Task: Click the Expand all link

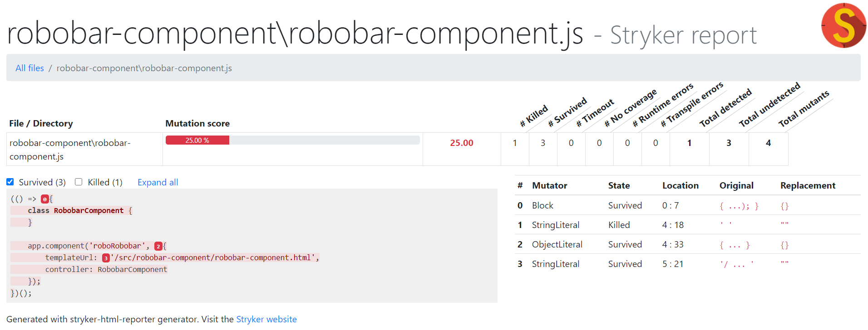Action: point(158,182)
